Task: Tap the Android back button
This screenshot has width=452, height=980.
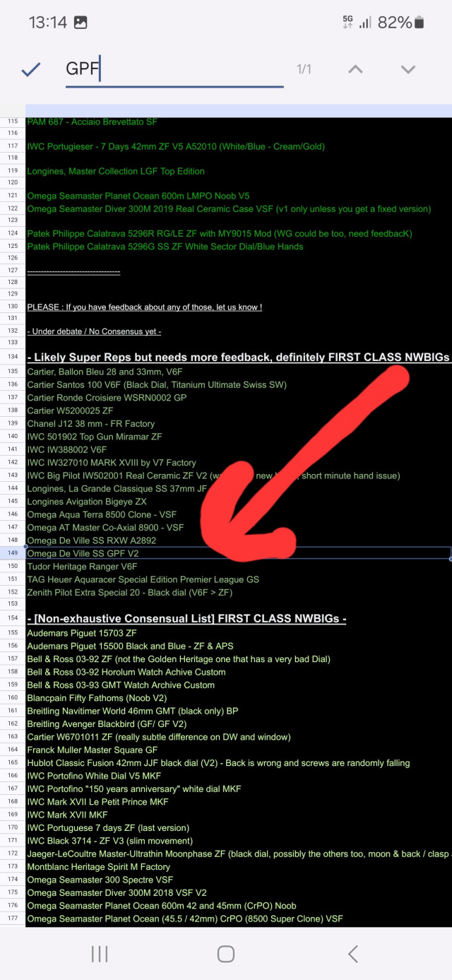Action: point(352,954)
